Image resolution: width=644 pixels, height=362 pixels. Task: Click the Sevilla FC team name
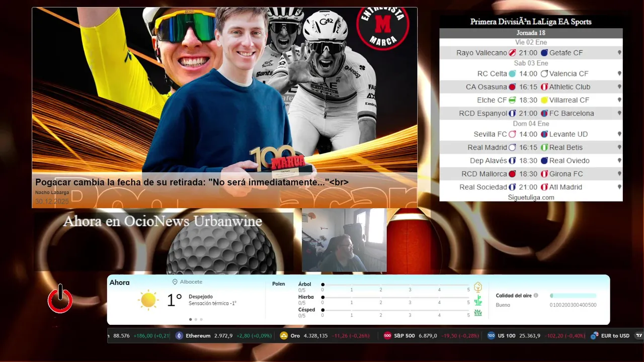(490, 134)
